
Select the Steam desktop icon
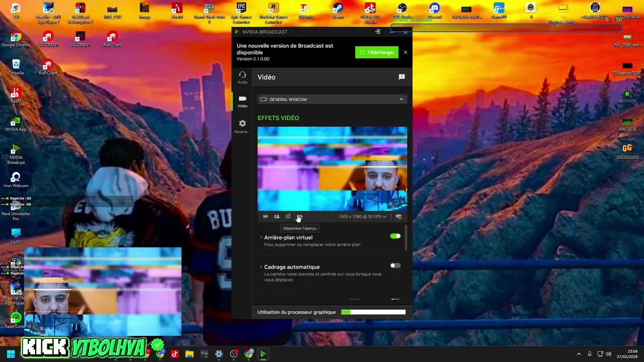338,11
